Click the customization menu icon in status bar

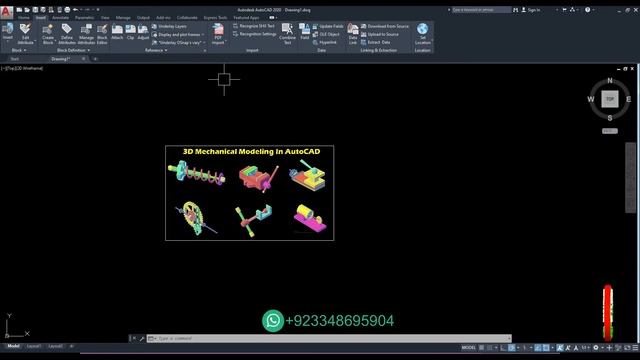[636, 348]
